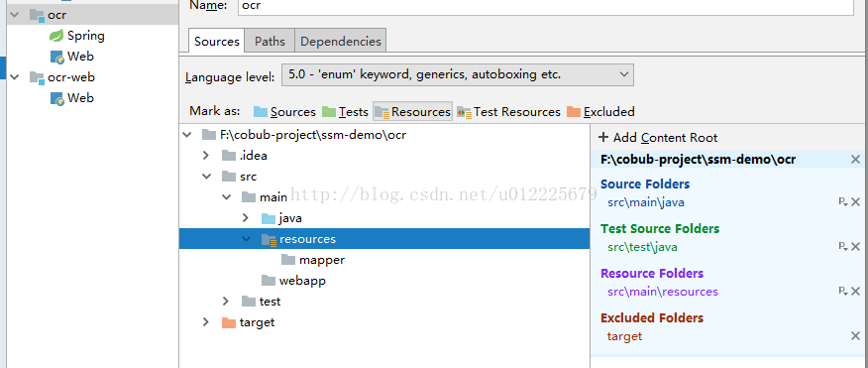
Task: Mark folder as Excluded
Action: click(600, 112)
